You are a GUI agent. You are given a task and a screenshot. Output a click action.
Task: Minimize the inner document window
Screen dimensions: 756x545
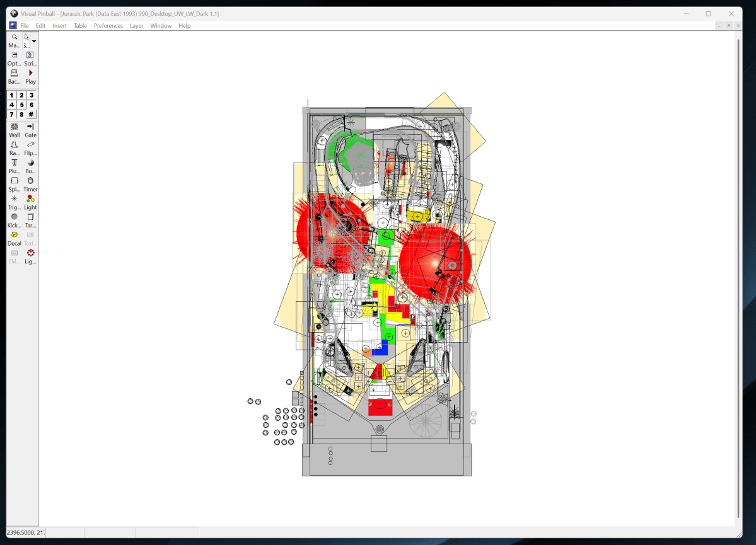click(719, 26)
